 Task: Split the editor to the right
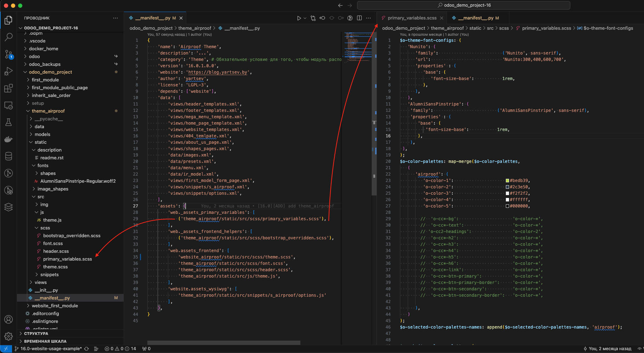(x=359, y=18)
